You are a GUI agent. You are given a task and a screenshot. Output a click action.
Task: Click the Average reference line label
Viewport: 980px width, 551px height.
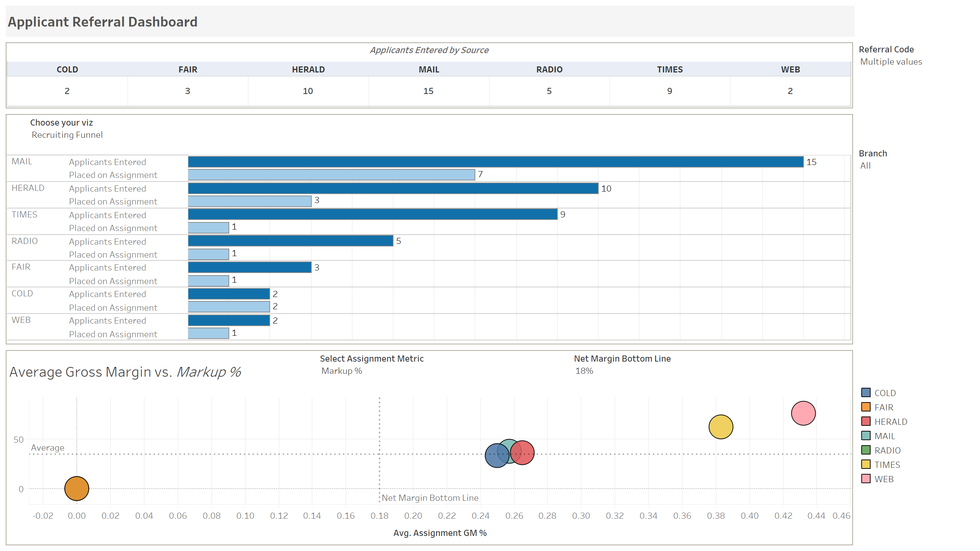point(48,447)
